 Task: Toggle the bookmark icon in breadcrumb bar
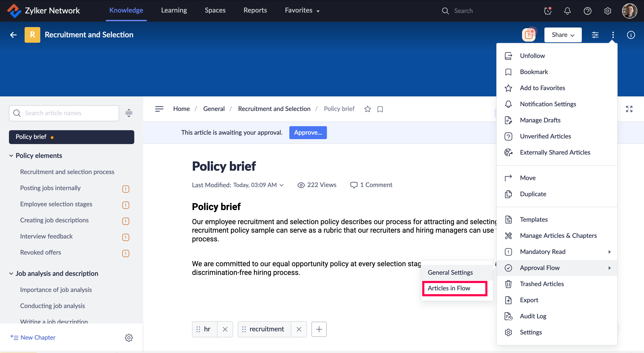point(380,109)
